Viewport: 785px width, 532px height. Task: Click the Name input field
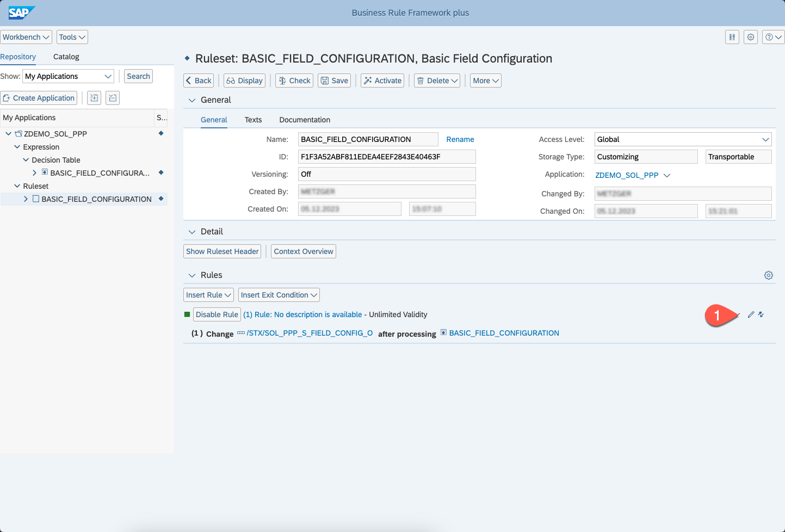click(368, 139)
